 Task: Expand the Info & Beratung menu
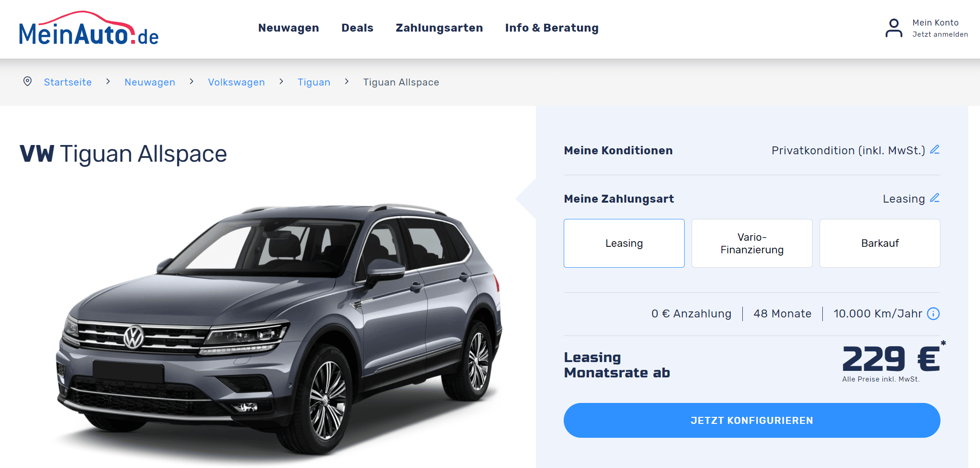[552, 28]
